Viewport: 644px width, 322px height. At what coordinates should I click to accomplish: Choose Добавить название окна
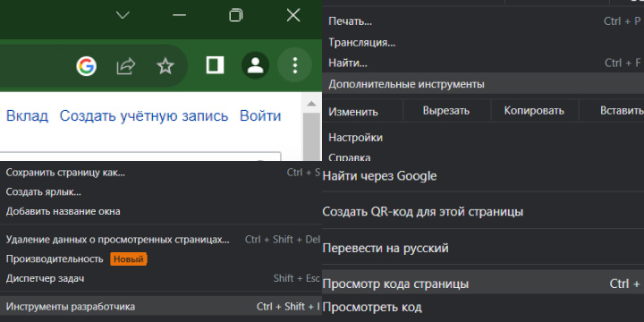coord(161,211)
